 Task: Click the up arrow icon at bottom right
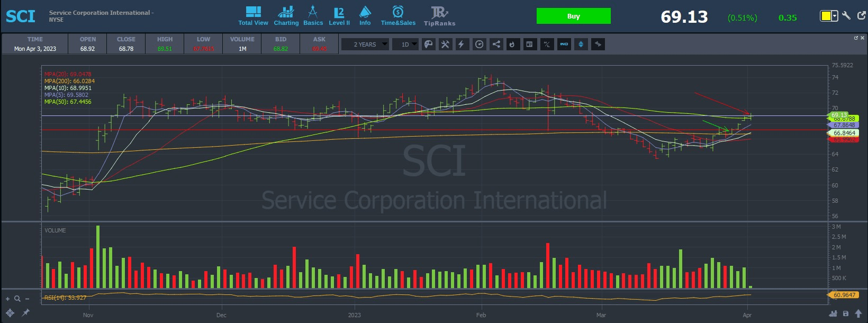(858, 313)
